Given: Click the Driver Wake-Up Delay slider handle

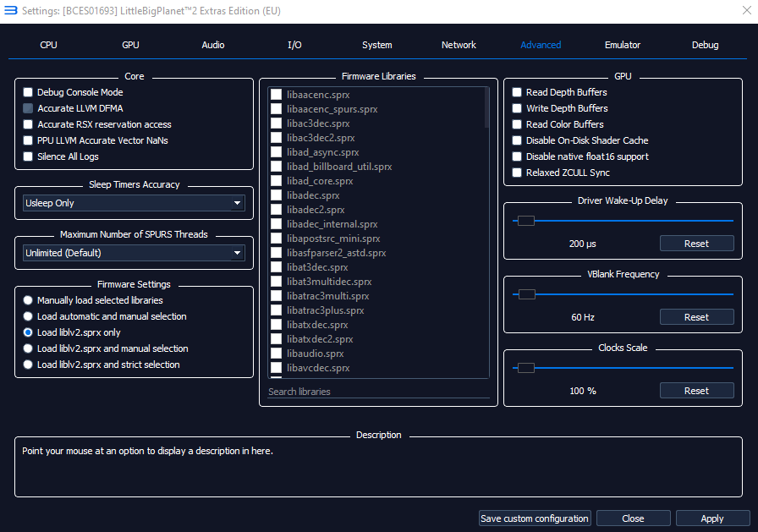Looking at the screenshot, I should pyautogui.click(x=526, y=221).
